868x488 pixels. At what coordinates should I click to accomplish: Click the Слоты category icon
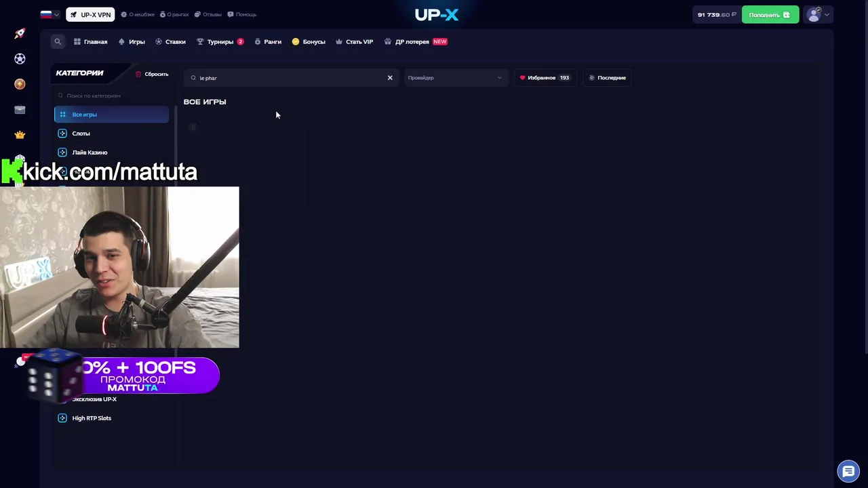[62, 134]
